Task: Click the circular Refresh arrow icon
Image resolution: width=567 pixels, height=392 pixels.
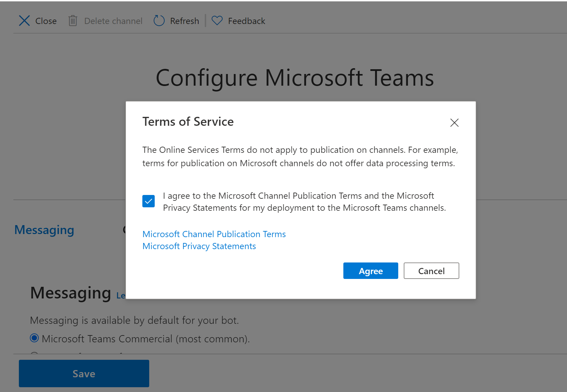Action: [x=159, y=21]
